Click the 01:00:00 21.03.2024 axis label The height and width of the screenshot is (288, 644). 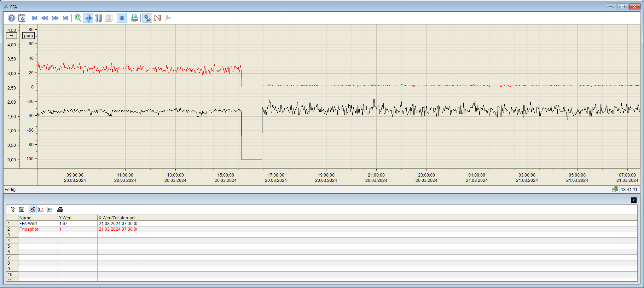[477, 178]
